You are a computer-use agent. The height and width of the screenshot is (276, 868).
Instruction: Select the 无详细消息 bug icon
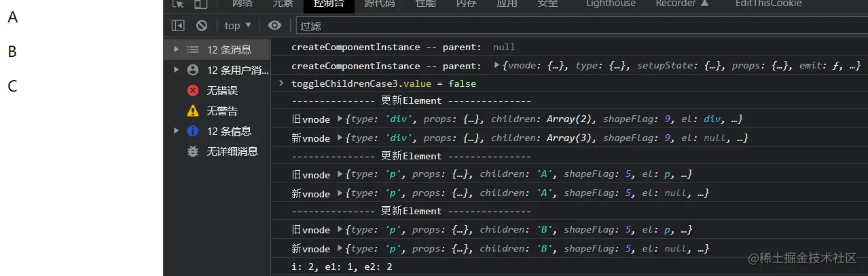[x=193, y=151]
